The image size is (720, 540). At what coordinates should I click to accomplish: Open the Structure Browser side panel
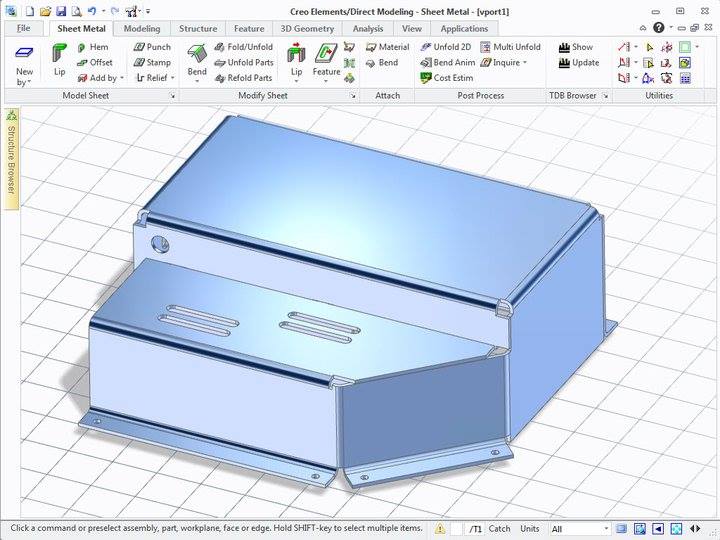coord(11,158)
